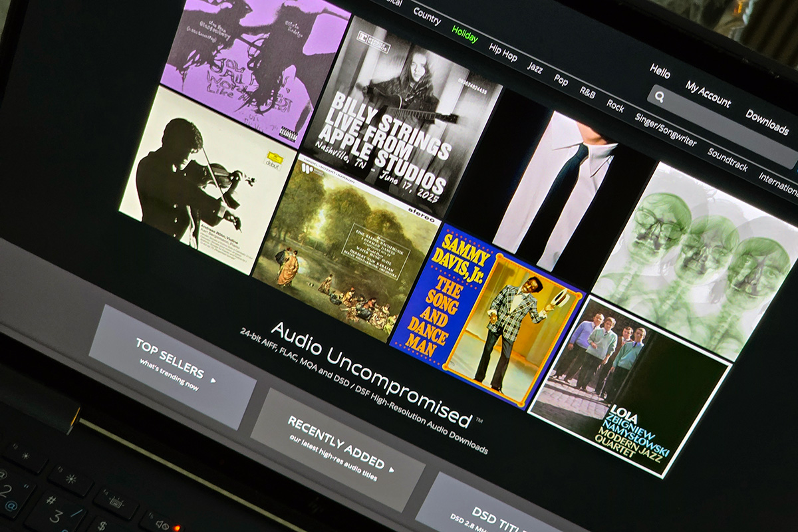Click the arrow icon beside Top Sellers
Image resolution: width=798 pixels, height=532 pixels.
point(213,380)
